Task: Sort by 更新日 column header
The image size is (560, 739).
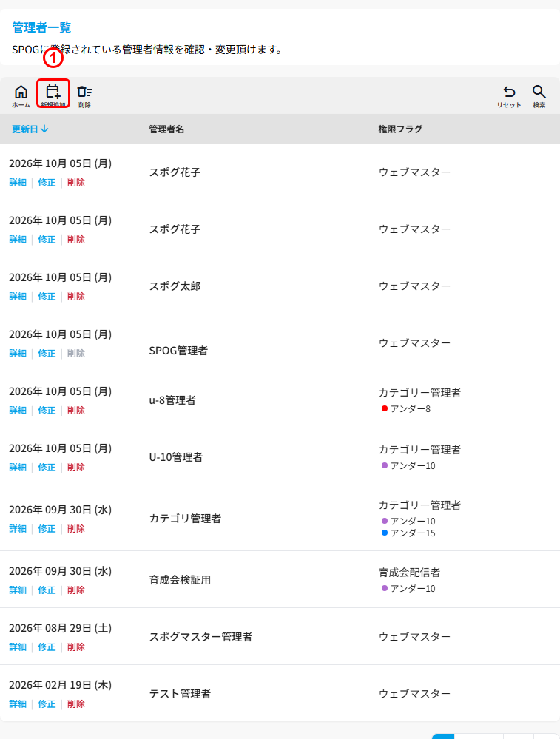Action: pos(30,129)
